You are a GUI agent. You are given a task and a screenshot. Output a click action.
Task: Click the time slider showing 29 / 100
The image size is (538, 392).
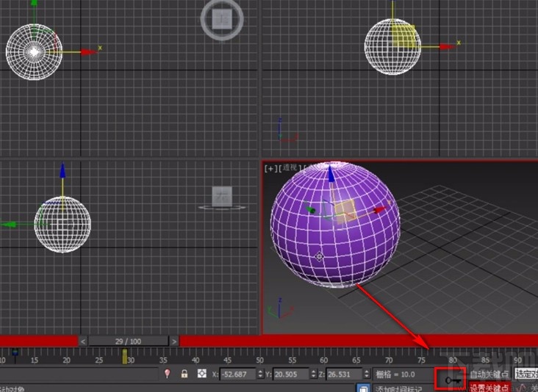[129, 341]
